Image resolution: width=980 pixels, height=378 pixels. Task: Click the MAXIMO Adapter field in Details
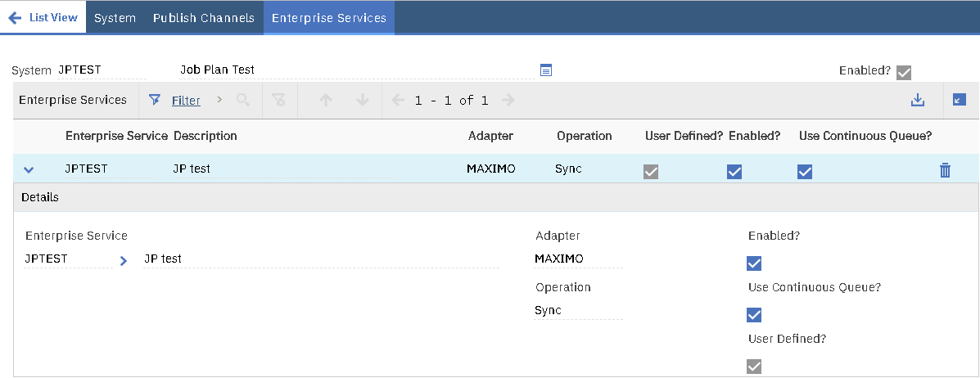tap(578, 259)
